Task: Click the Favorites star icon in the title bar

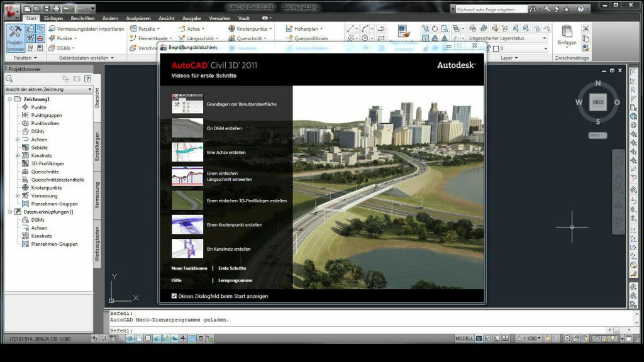Action: point(567,9)
